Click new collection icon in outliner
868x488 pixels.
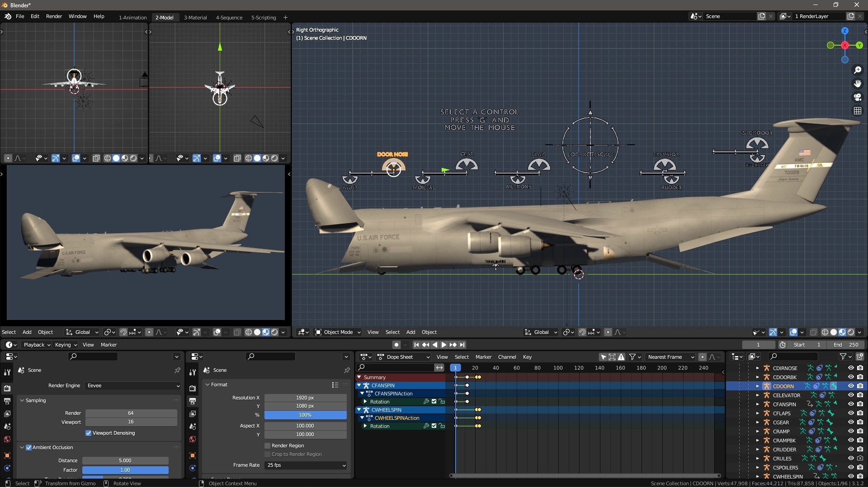859,357
